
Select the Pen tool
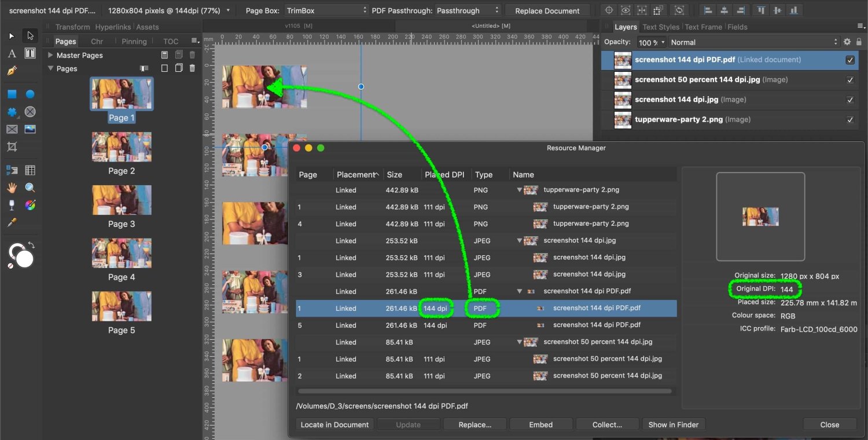click(x=12, y=71)
